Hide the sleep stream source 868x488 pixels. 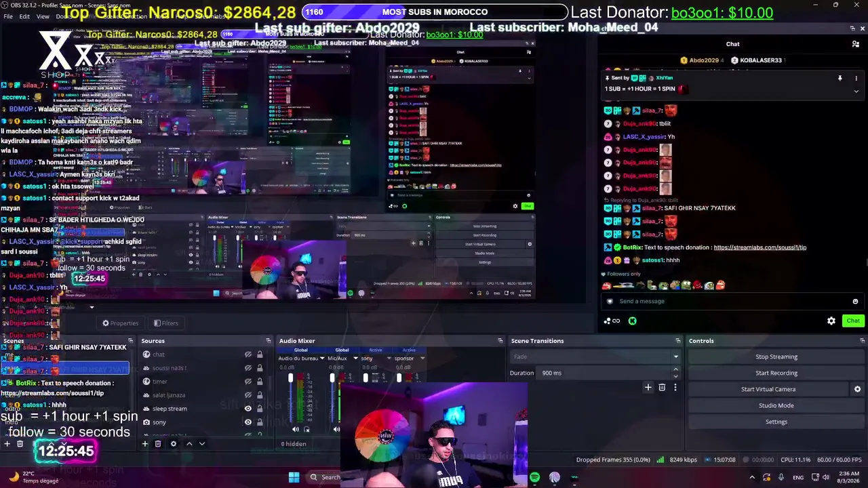pyautogui.click(x=248, y=409)
